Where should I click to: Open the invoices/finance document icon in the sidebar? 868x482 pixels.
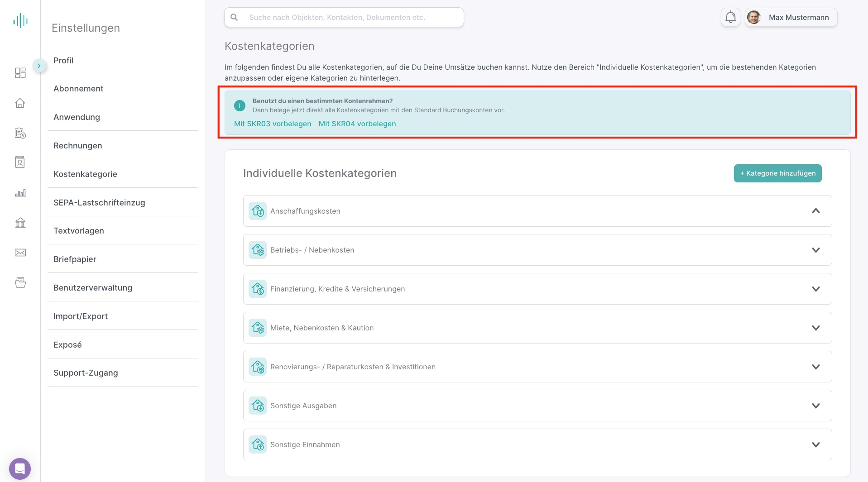(20, 133)
